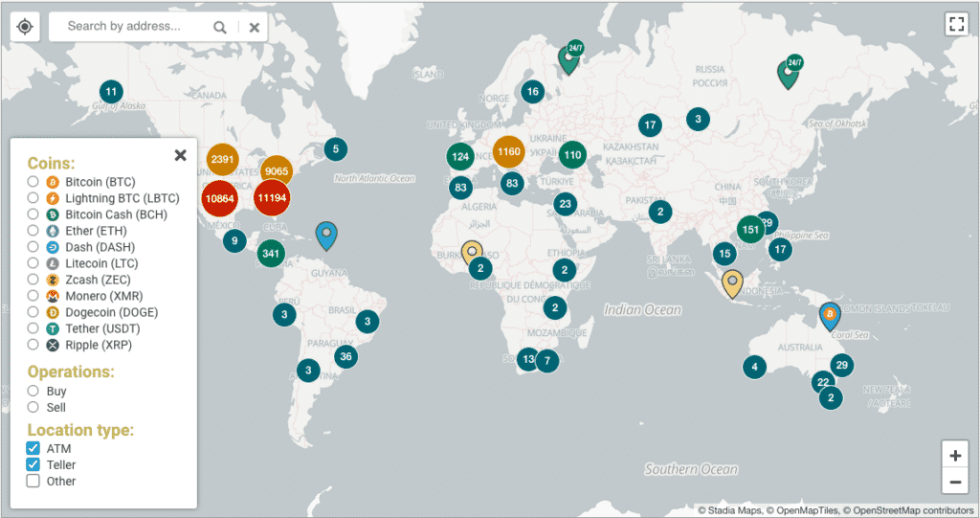
Task: Select Monero (XMR) radio button
Action: pos(33,295)
